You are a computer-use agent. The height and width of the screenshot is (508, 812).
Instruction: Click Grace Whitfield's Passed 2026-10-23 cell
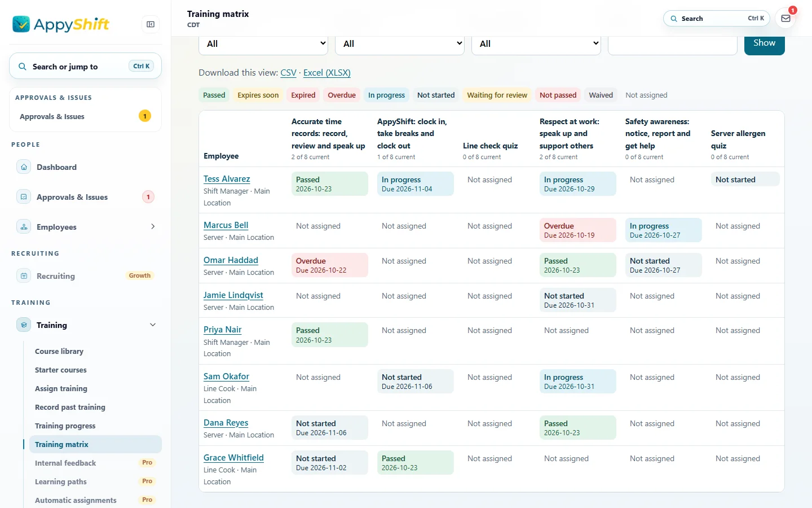(x=416, y=463)
